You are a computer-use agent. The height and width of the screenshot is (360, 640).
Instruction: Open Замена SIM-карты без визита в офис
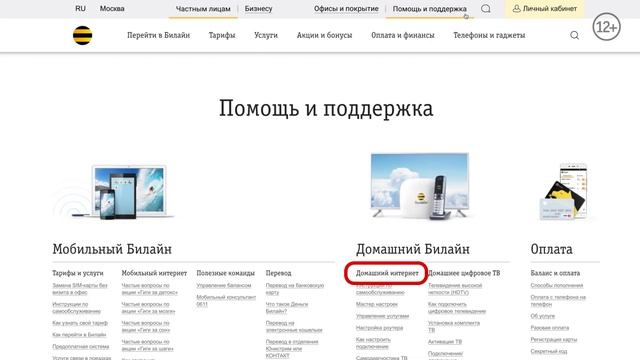(x=80, y=289)
